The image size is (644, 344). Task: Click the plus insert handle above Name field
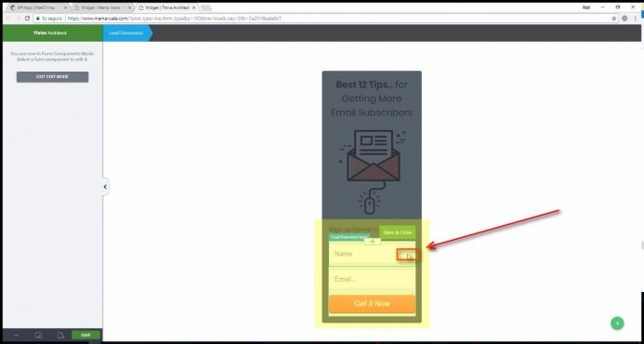(372, 242)
